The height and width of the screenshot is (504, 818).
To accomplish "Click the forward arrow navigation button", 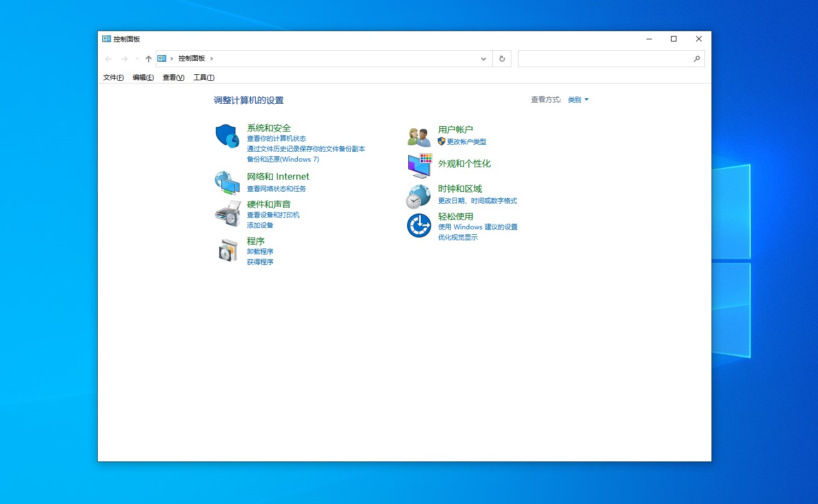I will (x=125, y=59).
